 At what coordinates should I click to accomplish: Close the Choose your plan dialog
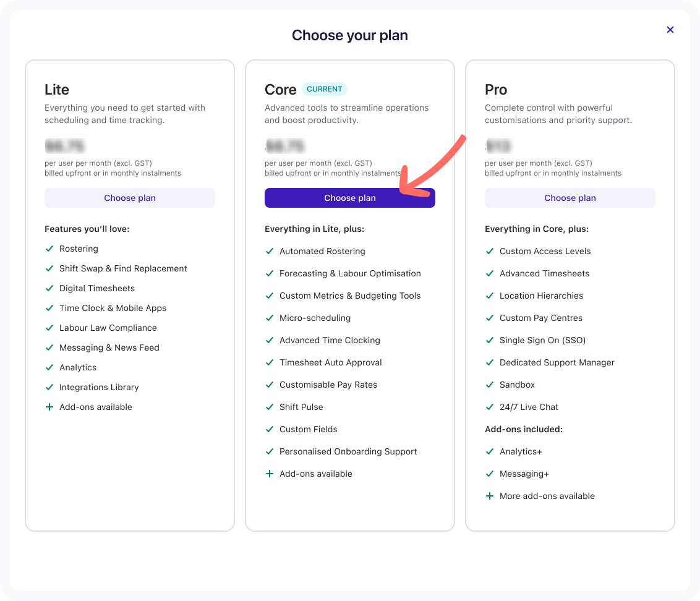[x=670, y=30]
